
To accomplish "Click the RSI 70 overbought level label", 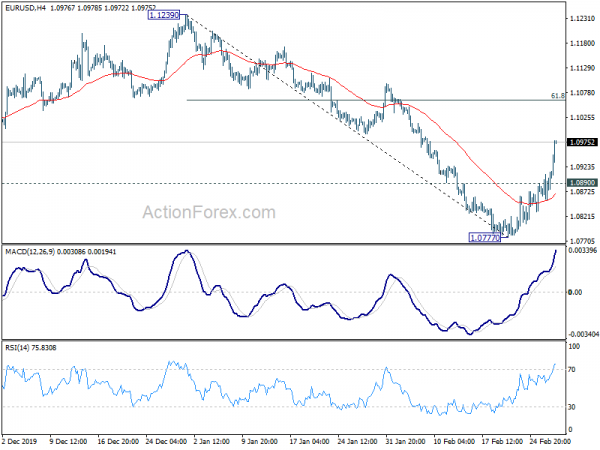I will pyautogui.click(x=574, y=369).
